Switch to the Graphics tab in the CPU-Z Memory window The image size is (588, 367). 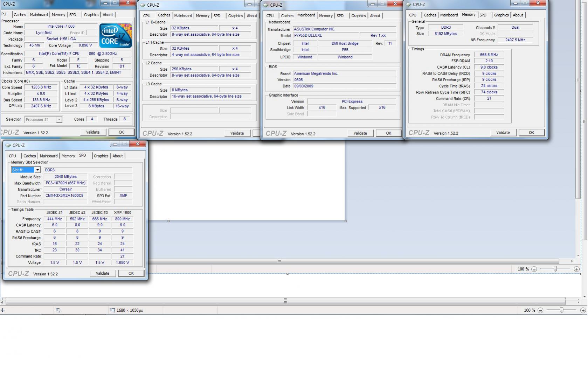[x=501, y=15]
